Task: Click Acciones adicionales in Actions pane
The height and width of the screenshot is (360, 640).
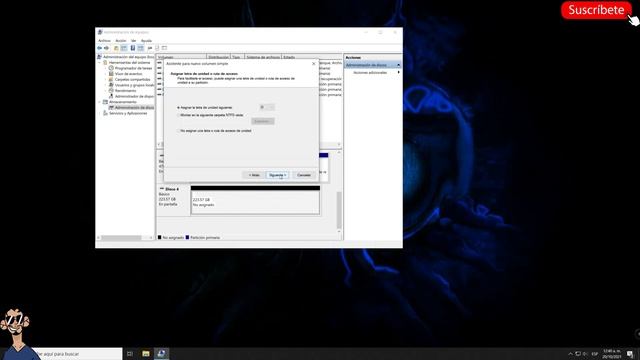Action: 370,73
